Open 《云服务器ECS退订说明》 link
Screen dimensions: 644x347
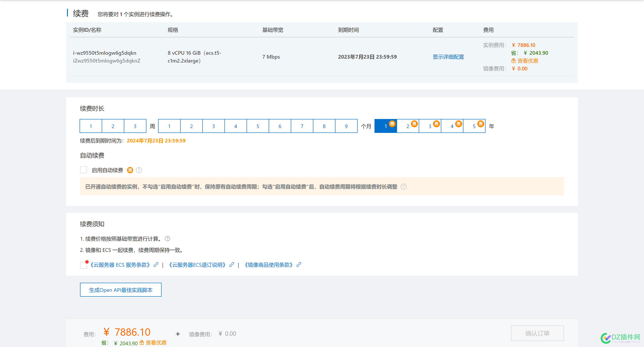click(x=197, y=265)
